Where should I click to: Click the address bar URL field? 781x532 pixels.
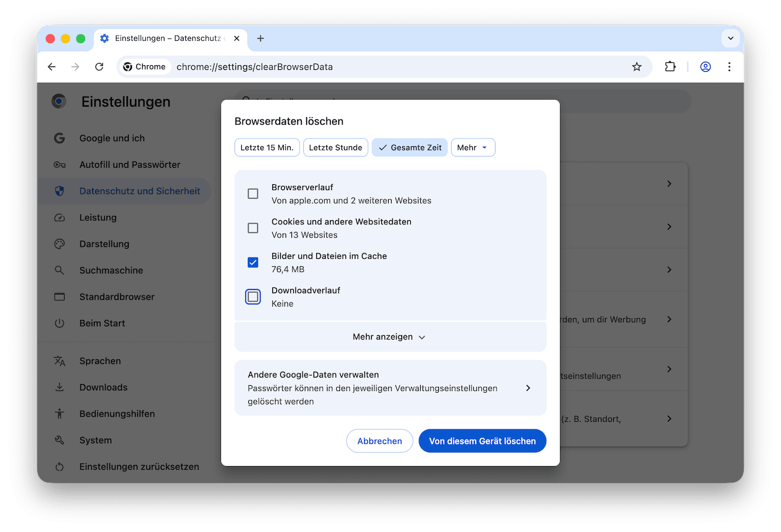pyautogui.click(x=255, y=66)
